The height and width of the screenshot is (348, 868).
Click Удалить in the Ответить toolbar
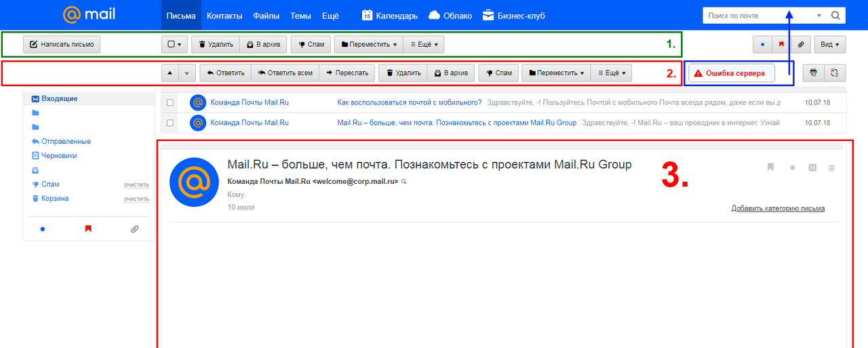click(403, 73)
